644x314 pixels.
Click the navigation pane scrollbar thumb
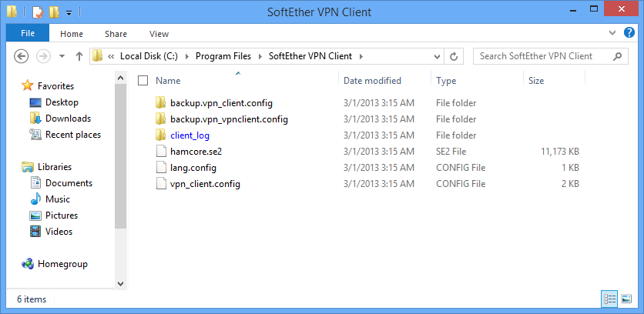coord(121,156)
